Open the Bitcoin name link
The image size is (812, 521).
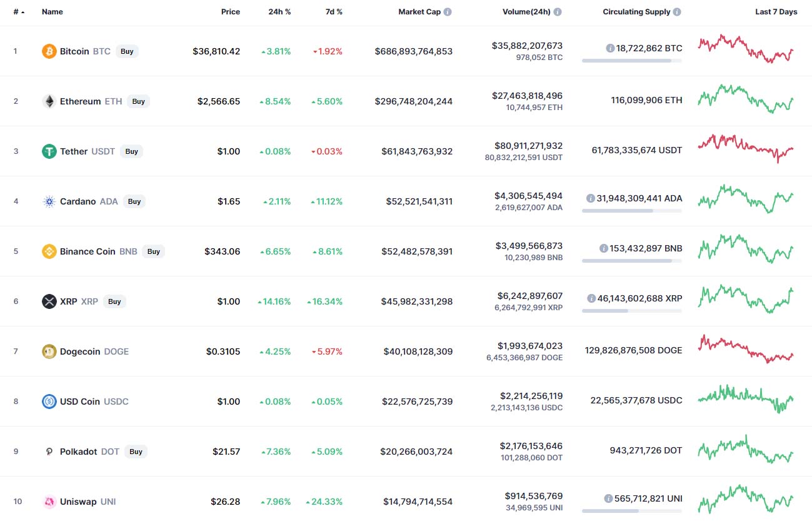pos(74,51)
